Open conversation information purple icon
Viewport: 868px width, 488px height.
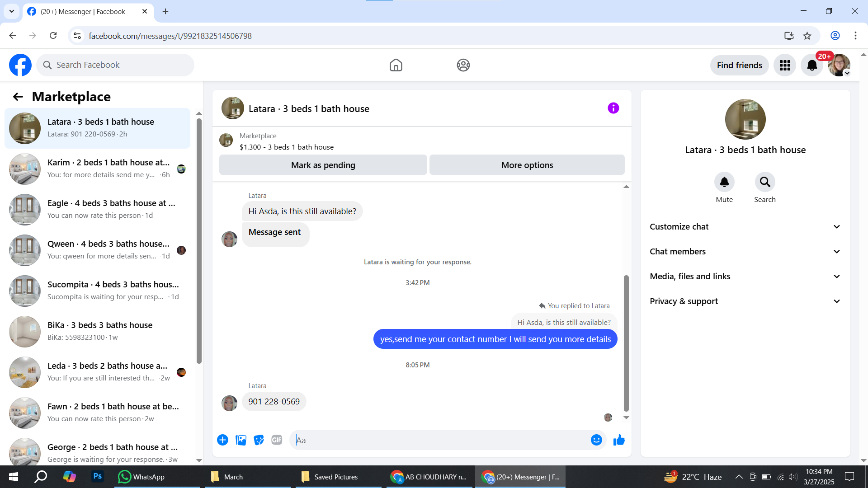tap(613, 108)
